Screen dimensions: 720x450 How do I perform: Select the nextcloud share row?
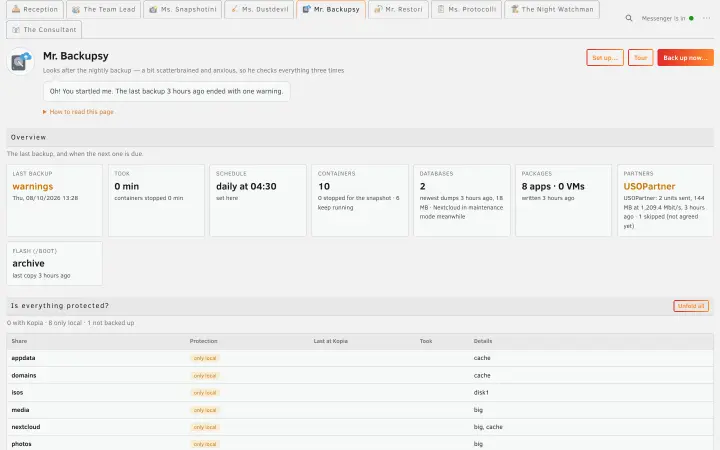[360, 427]
